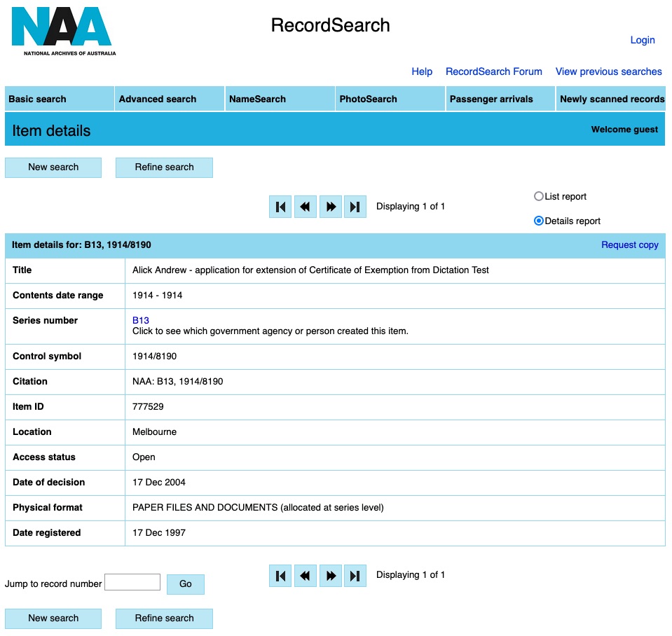The width and height of the screenshot is (672, 636).
Task: Click the Control symbol value 1914/8190
Action: [154, 357]
